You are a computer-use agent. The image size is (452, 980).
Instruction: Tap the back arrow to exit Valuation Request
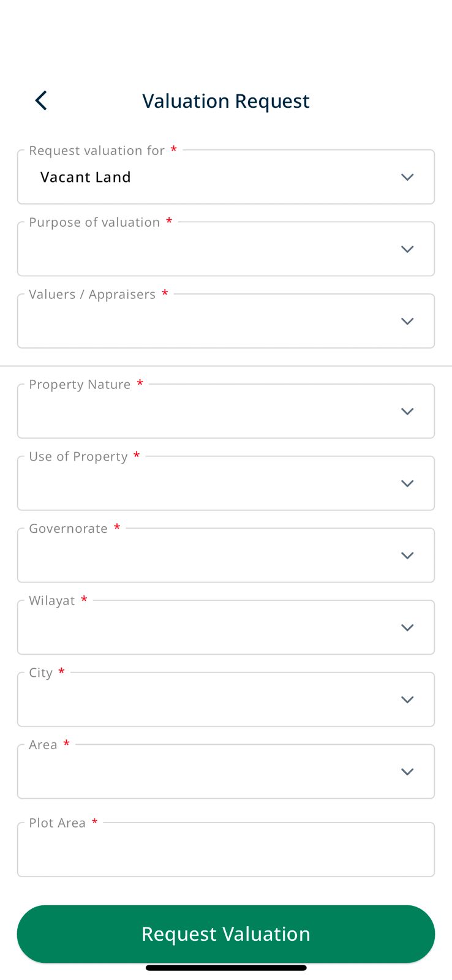40,100
